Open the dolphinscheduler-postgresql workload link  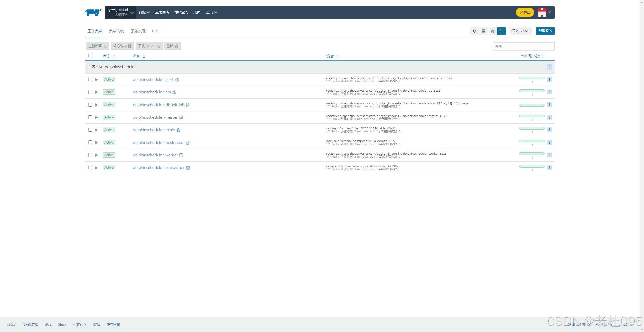(x=158, y=143)
